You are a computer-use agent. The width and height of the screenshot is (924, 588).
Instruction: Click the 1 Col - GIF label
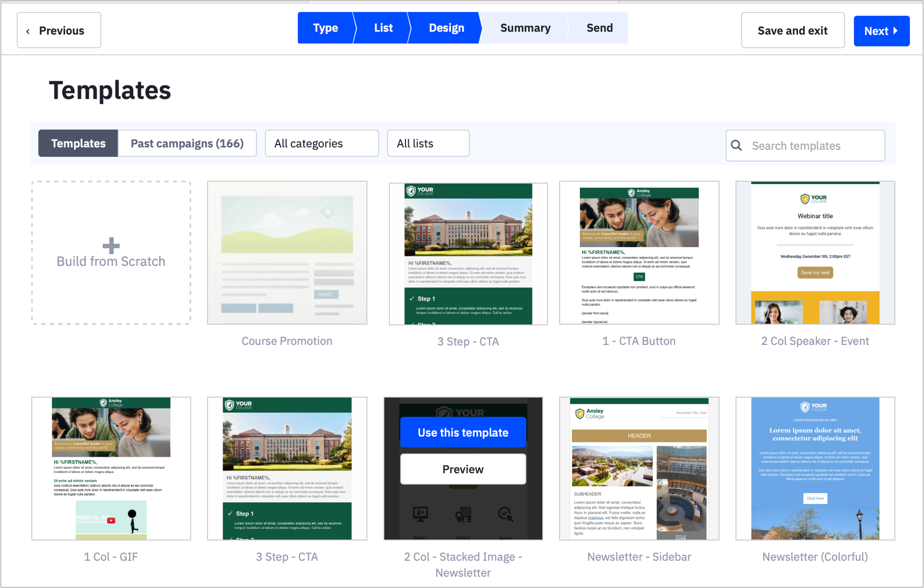(111, 557)
